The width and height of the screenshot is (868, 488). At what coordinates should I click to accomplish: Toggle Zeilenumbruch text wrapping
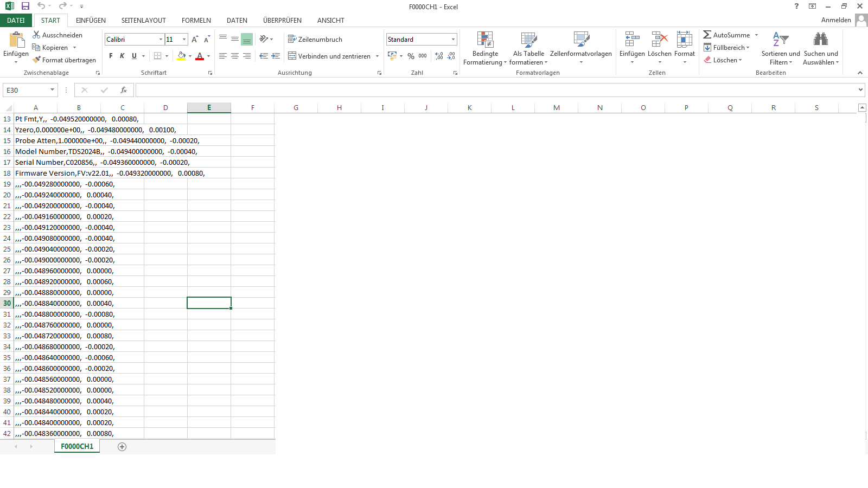click(x=315, y=40)
